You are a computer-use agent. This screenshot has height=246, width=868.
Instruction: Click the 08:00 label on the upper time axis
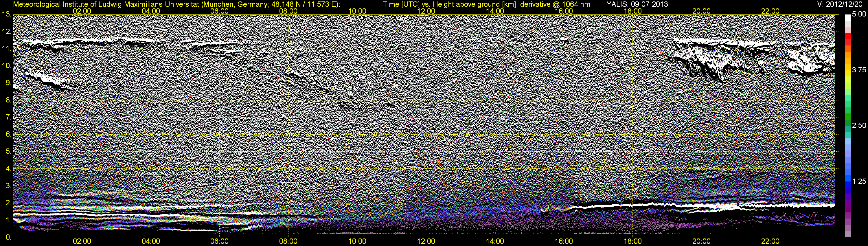click(288, 11)
